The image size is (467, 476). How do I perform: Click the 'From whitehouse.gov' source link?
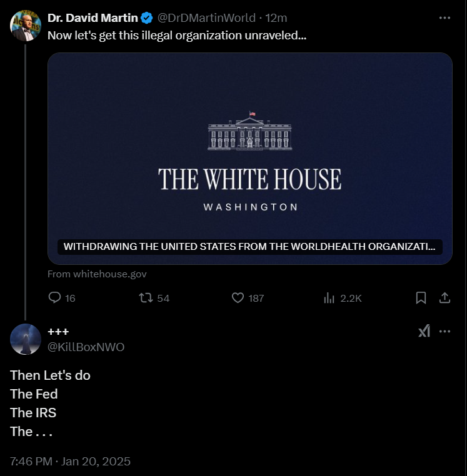pyautogui.click(x=97, y=274)
